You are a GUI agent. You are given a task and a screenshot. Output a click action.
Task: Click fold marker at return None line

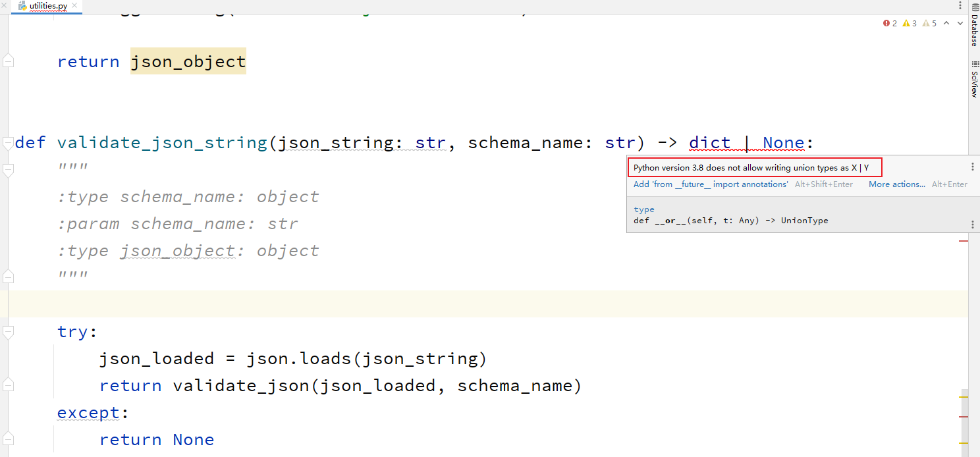coord(8,439)
